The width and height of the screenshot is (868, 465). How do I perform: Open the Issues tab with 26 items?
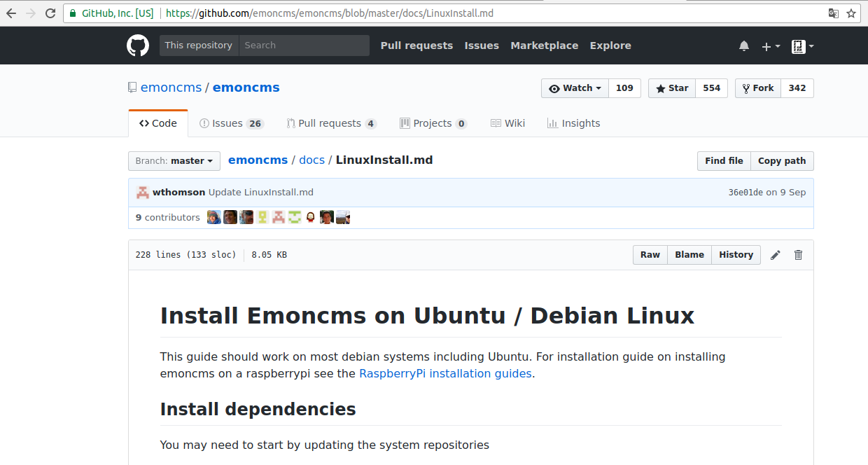pos(231,123)
